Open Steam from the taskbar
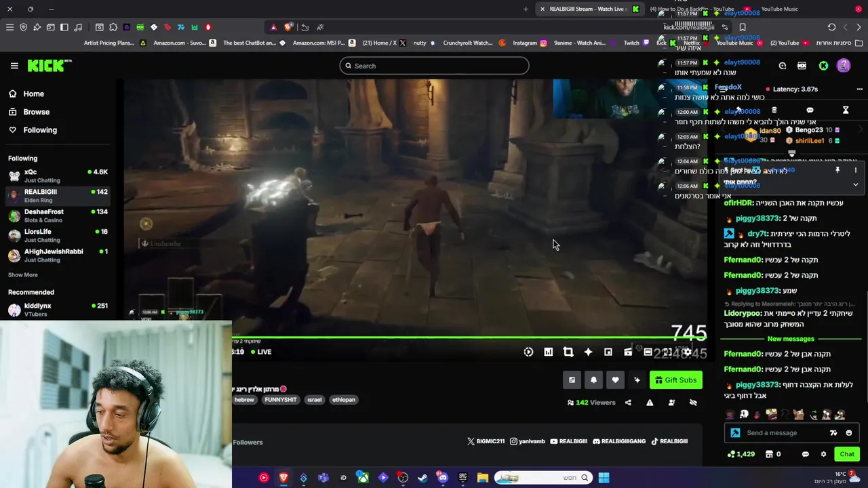This screenshot has width=868, height=488. pyautogui.click(x=422, y=478)
